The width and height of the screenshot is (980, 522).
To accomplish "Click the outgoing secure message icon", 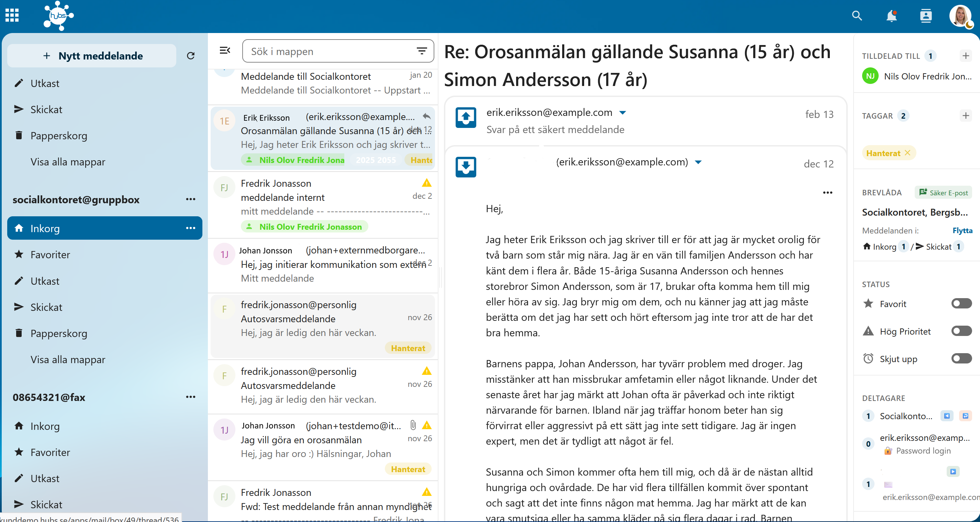I will pos(466,118).
